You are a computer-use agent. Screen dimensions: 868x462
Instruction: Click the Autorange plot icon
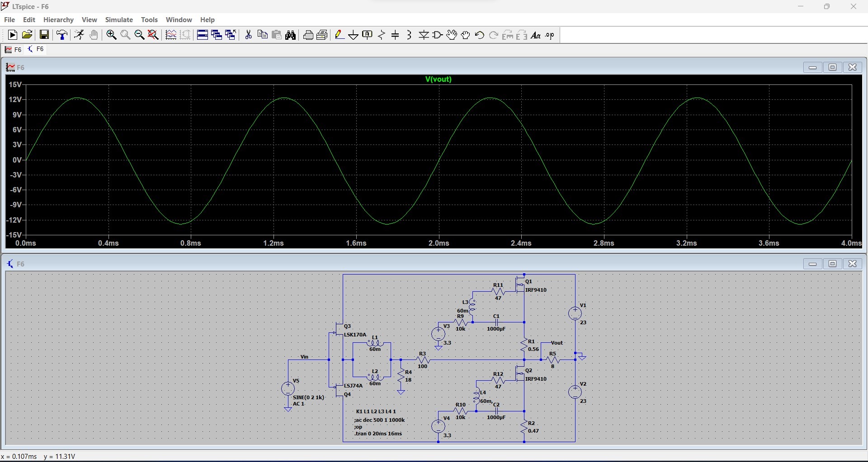(x=171, y=35)
